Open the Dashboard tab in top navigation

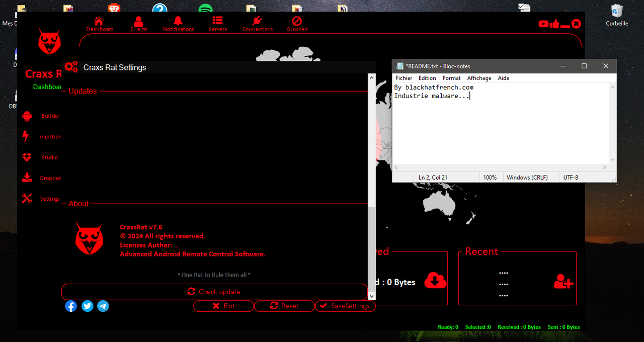coord(100,24)
